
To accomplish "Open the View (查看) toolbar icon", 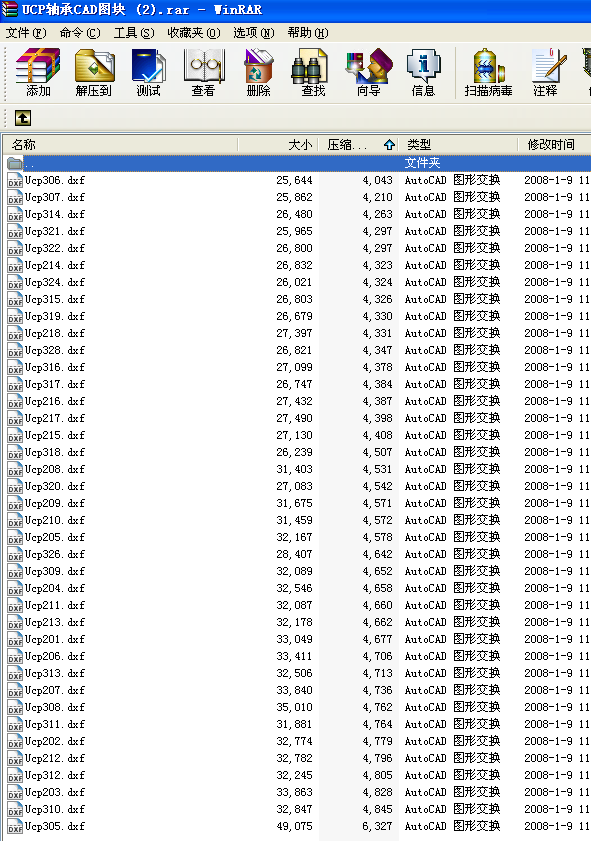I will pyautogui.click(x=204, y=72).
